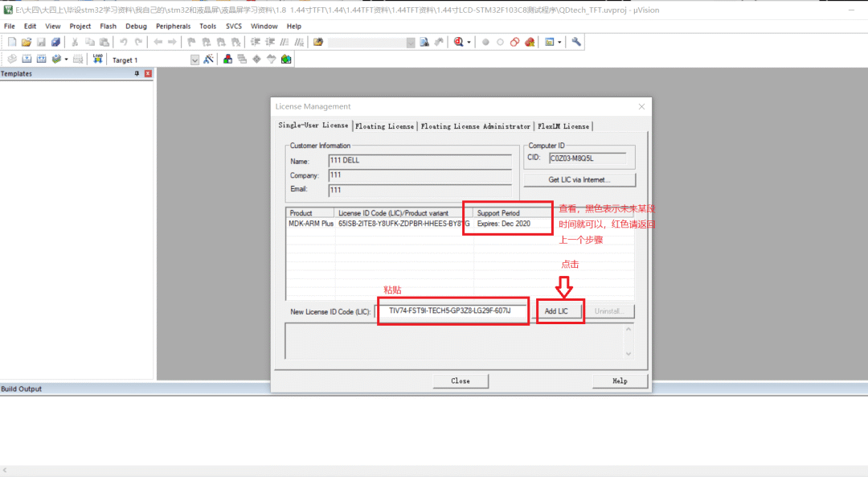868x477 pixels.
Task: Open Options for Target magic wand icon
Action: coord(208,60)
